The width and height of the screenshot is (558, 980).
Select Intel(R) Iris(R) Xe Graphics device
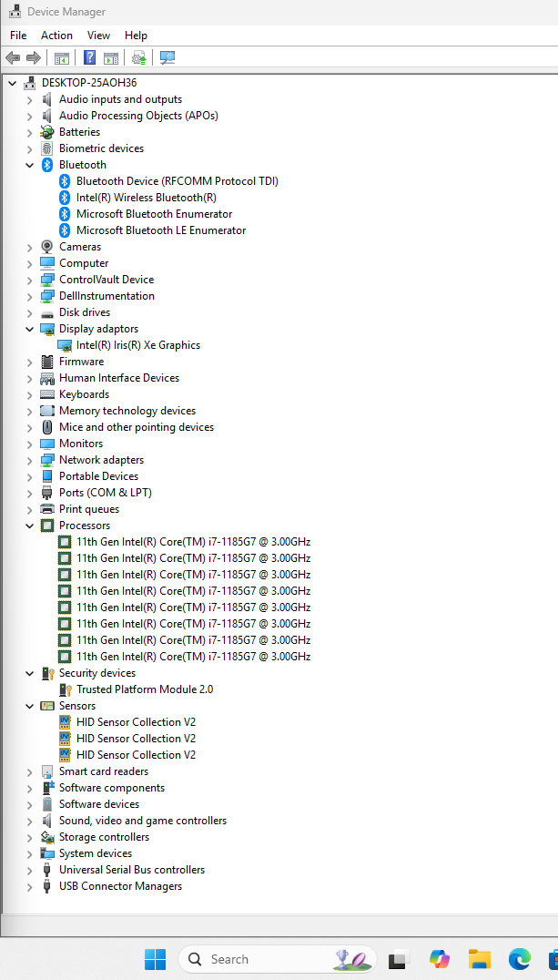[137, 345]
